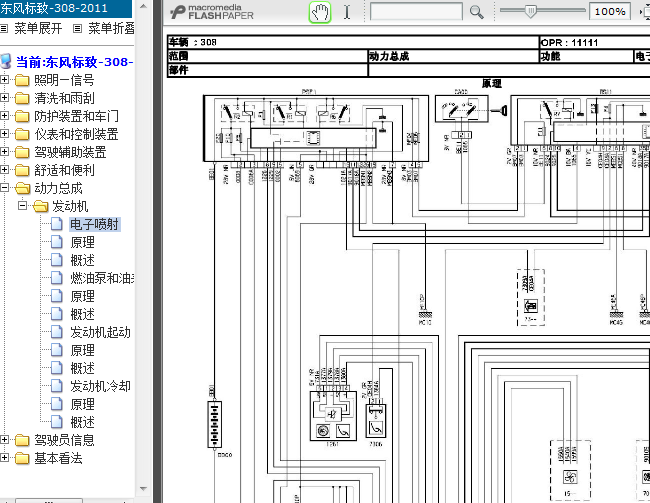Viewport: 650px width, 503px height.
Task: Select the FlashPaper hand pan tool
Action: [x=320, y=12]
